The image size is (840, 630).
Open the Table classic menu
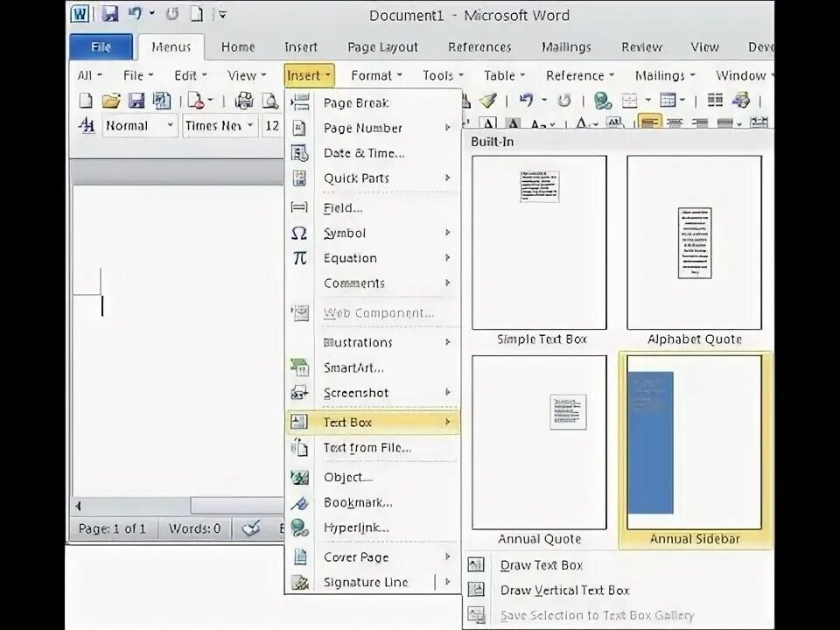point(504,75)
